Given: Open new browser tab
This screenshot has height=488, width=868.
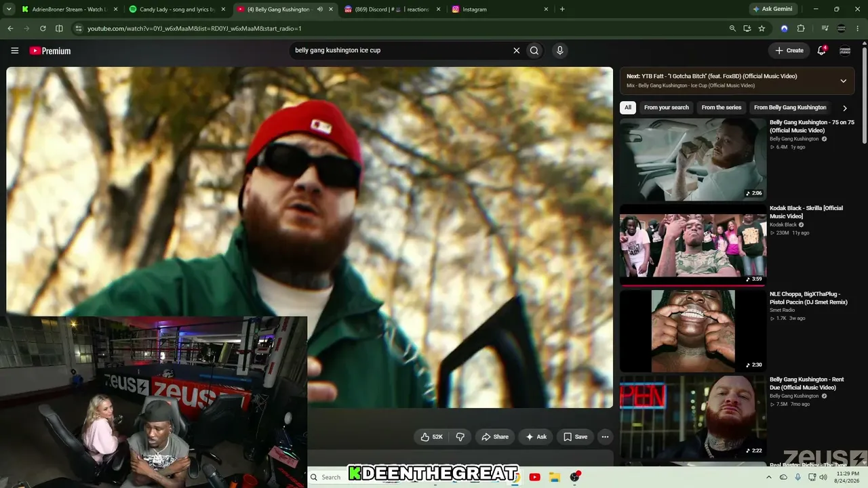Looking at the screenshot, I should point(562,9).
